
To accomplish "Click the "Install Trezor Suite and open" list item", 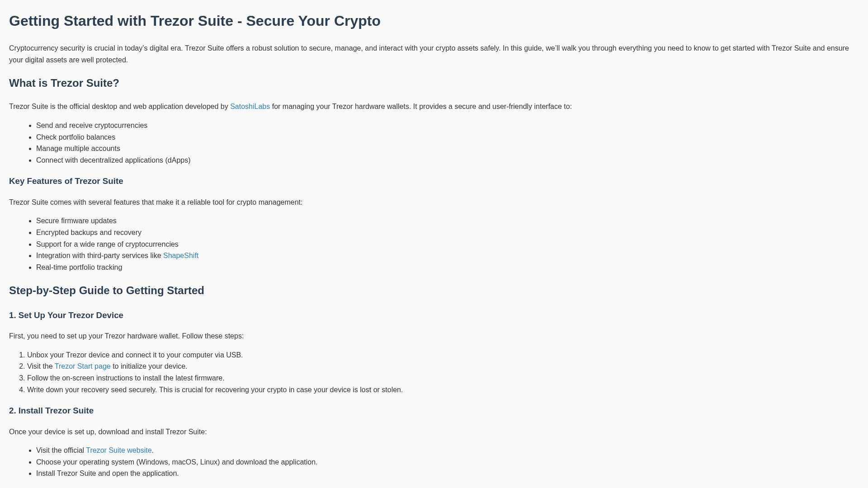I will (107, 474).
